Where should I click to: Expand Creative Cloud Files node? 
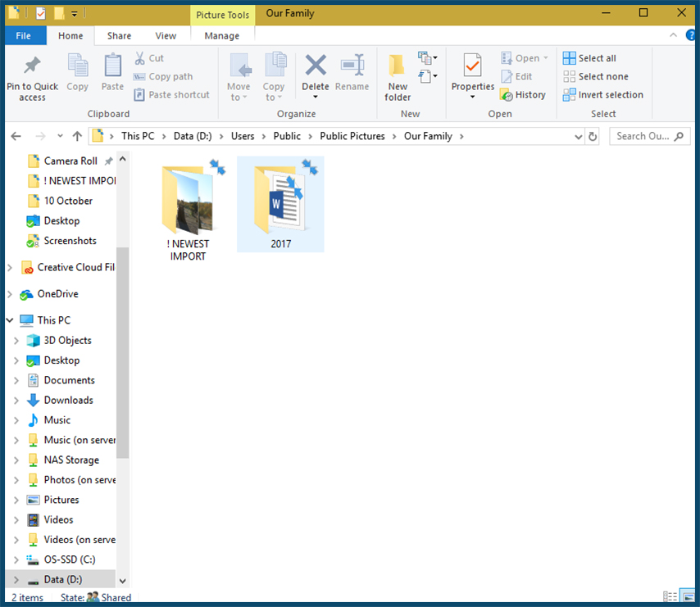click(10, 268)
